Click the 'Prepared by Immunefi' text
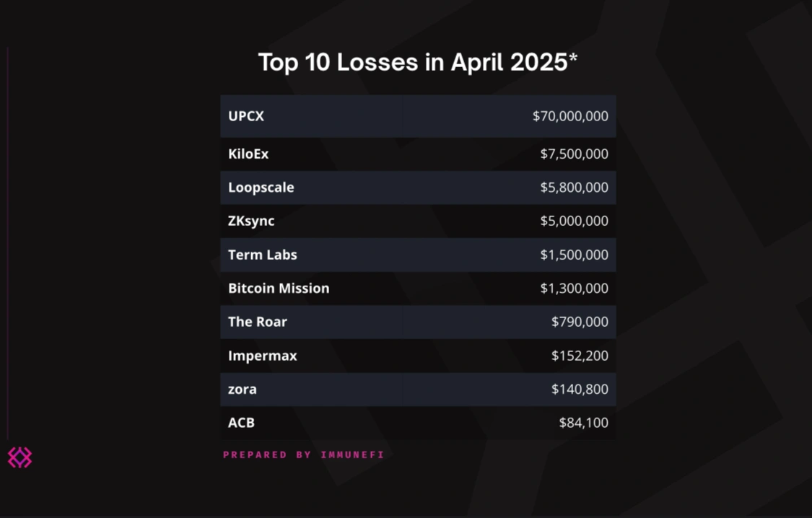This screenshot has height=518, width=812. click(303, 455)
